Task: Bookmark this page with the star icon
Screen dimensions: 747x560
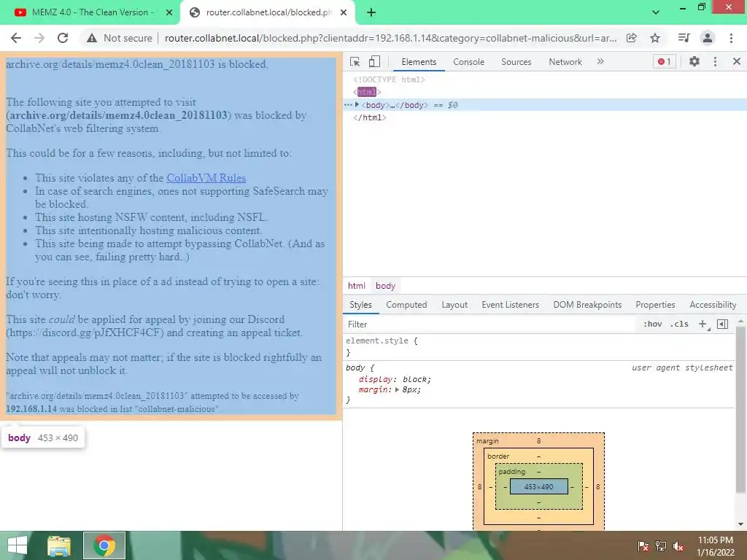Action: [x=655, y=38]
